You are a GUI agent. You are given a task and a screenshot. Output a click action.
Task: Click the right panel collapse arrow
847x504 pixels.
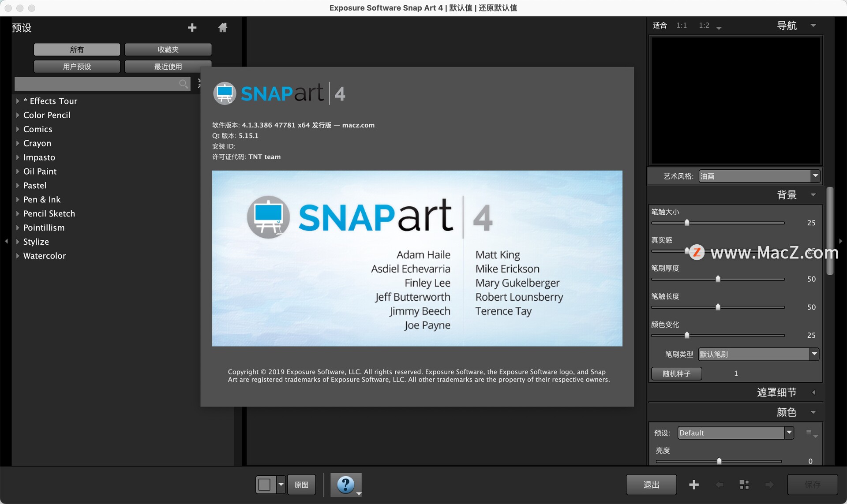coord(841,241)
